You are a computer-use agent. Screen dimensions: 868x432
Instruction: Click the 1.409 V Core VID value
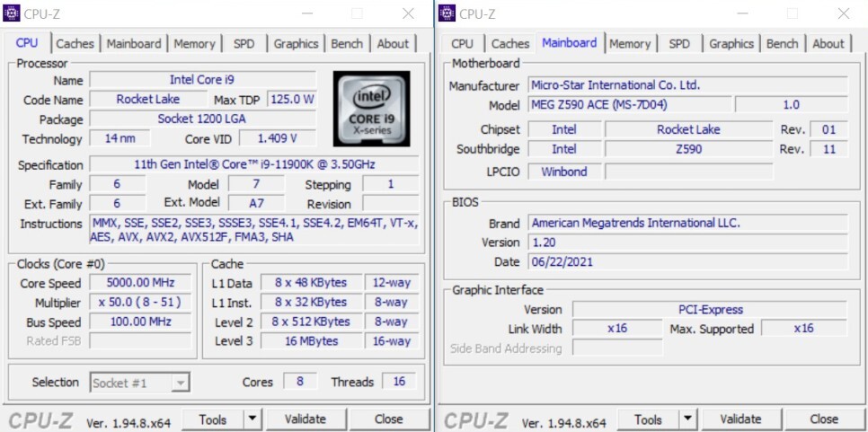(278, 138)
